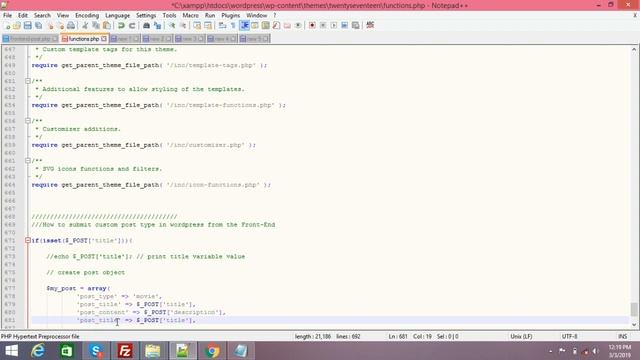Show the Document Map panel icon
Screen dimensions: 640x360
click(x=265, y=26)
